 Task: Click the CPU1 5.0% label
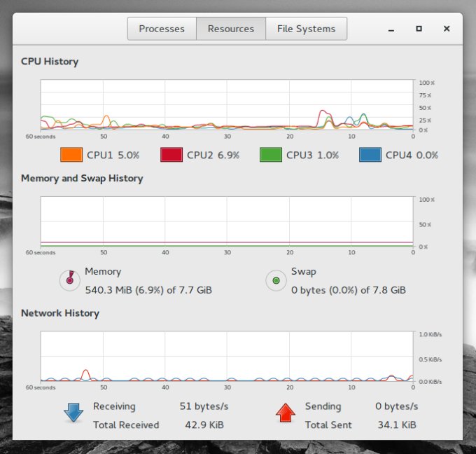113,155
